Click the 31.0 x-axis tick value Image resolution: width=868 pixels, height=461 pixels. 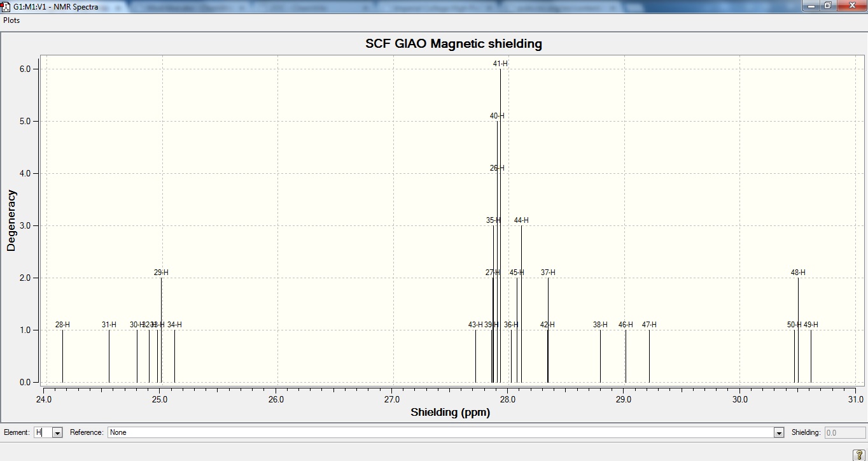tap(856, 400)
